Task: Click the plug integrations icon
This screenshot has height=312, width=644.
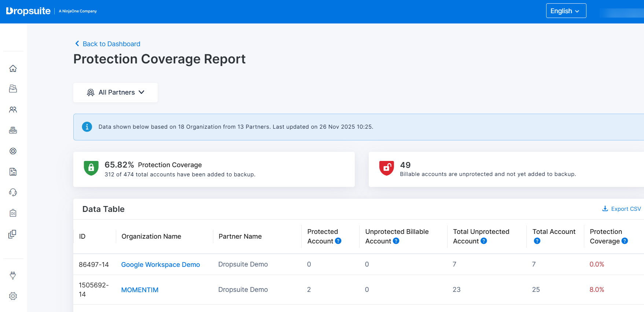Action: pyautogui.click(x=13, y=275)
